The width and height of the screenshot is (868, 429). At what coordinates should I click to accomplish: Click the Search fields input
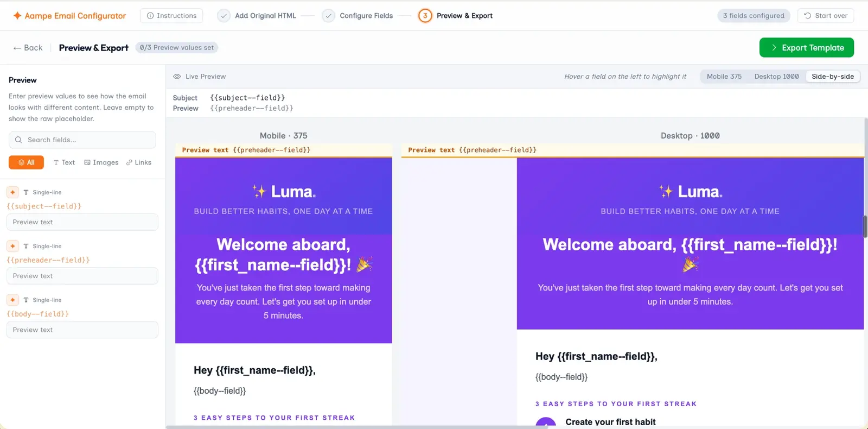click(82, 140)
